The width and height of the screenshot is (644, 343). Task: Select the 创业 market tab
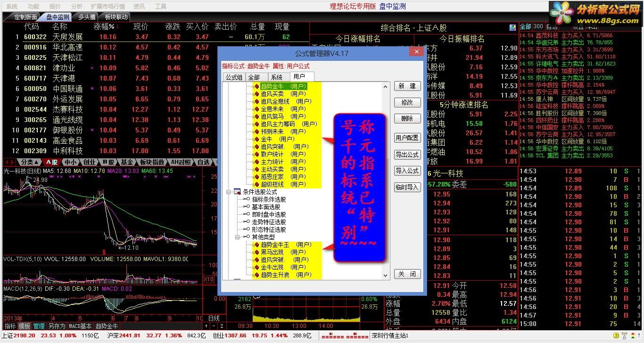pyautogui.click(x=89, y=162)
